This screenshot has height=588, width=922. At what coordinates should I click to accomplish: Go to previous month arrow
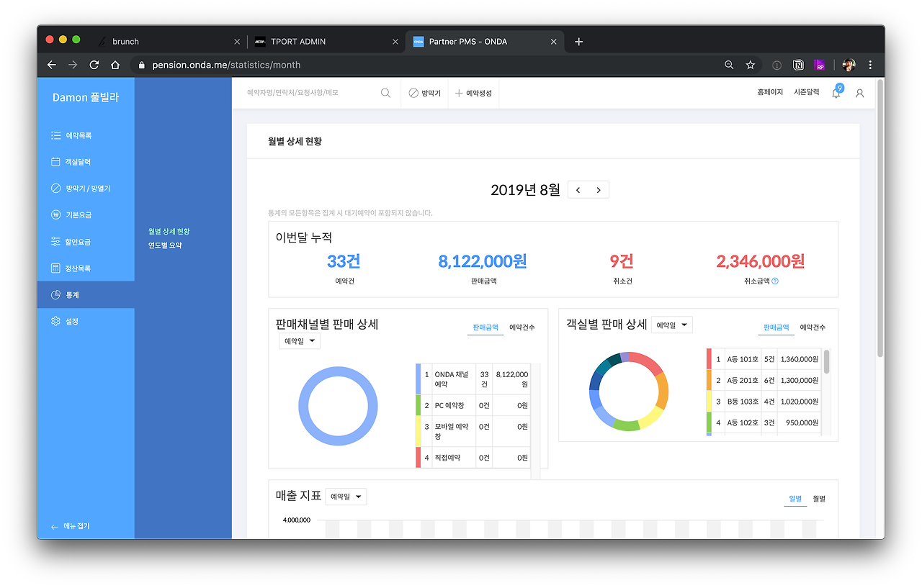tap(578, 190)
